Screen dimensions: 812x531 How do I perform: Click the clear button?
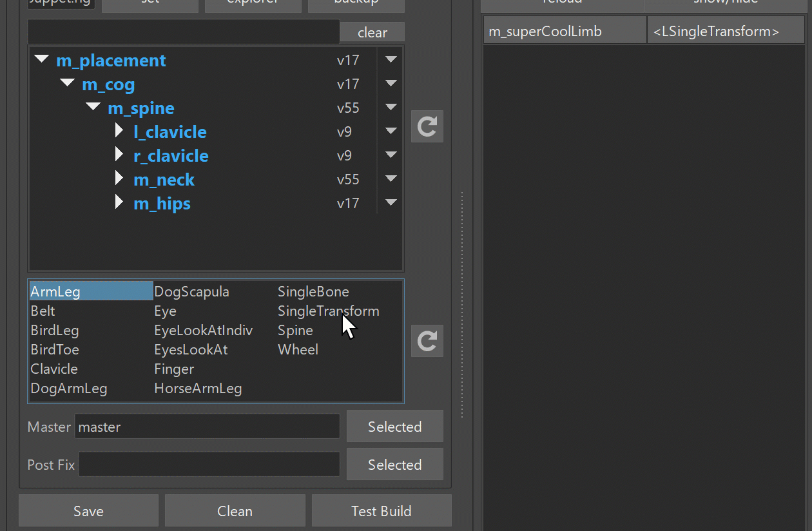point(372,32)
